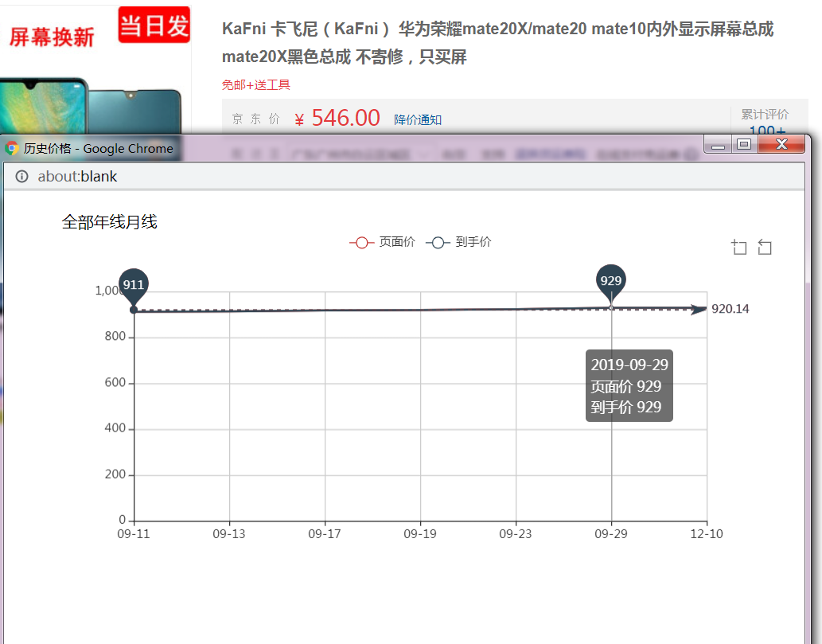Click the 累计评价 count 100+
This screenshot has width=822, height=644.
click(767, 130)
